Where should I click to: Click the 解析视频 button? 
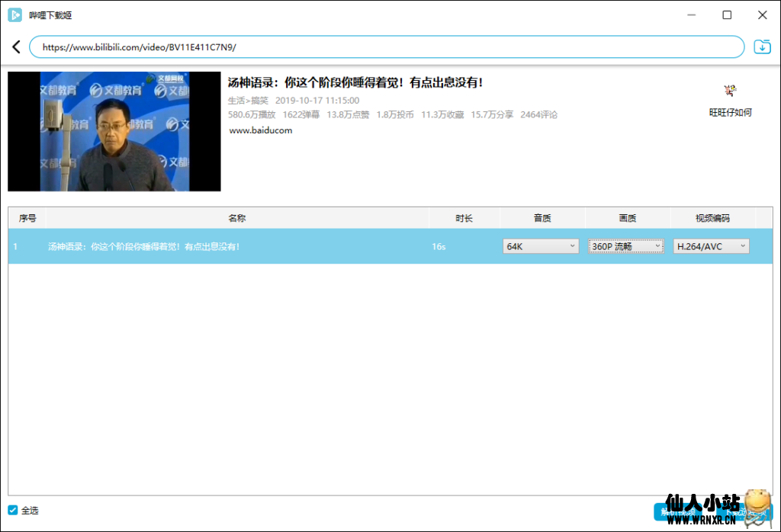[675, 511]
